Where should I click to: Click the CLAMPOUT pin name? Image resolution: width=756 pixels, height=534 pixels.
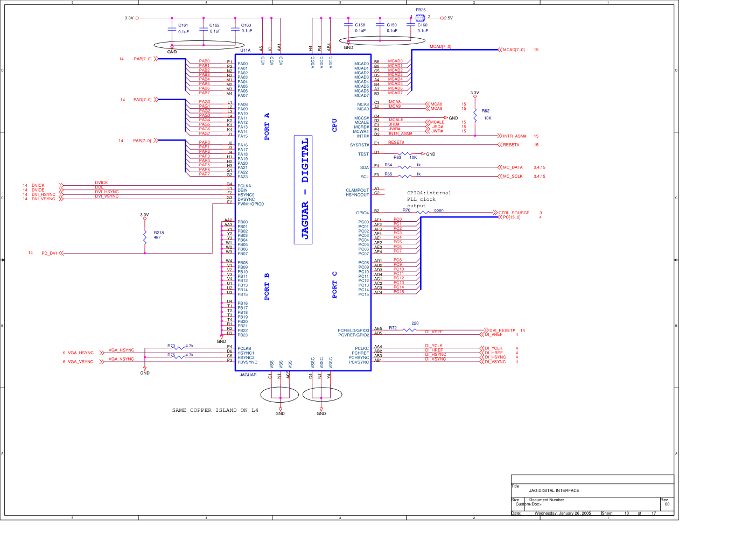[x=358, y=190]
